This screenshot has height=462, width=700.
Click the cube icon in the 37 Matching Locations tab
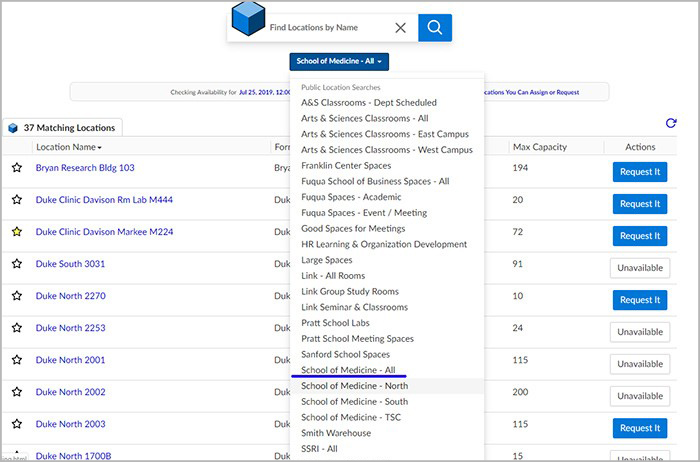click(x=13, y=128)
